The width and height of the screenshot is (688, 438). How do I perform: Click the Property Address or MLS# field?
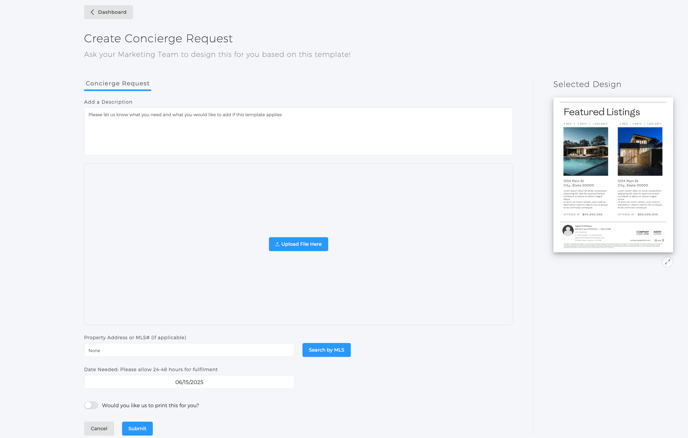click(189, 350)
